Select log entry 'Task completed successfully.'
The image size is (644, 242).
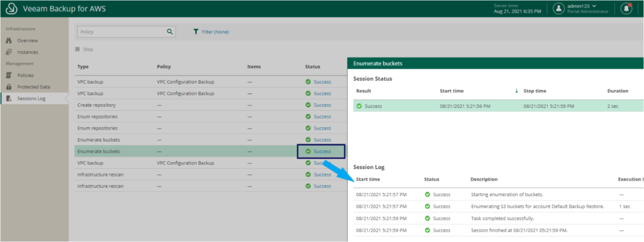point(498,218)
